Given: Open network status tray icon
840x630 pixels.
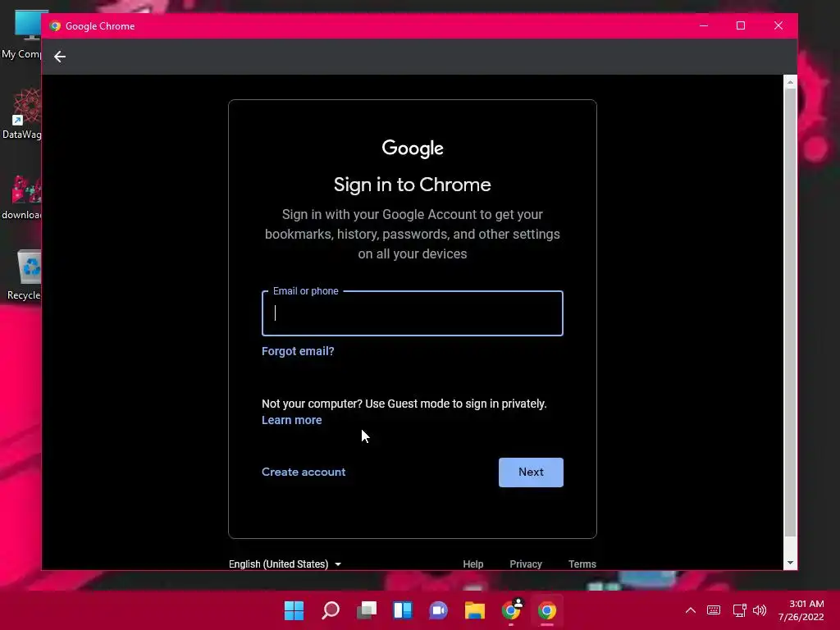Looking at the screenshot, I should (739, 610).
